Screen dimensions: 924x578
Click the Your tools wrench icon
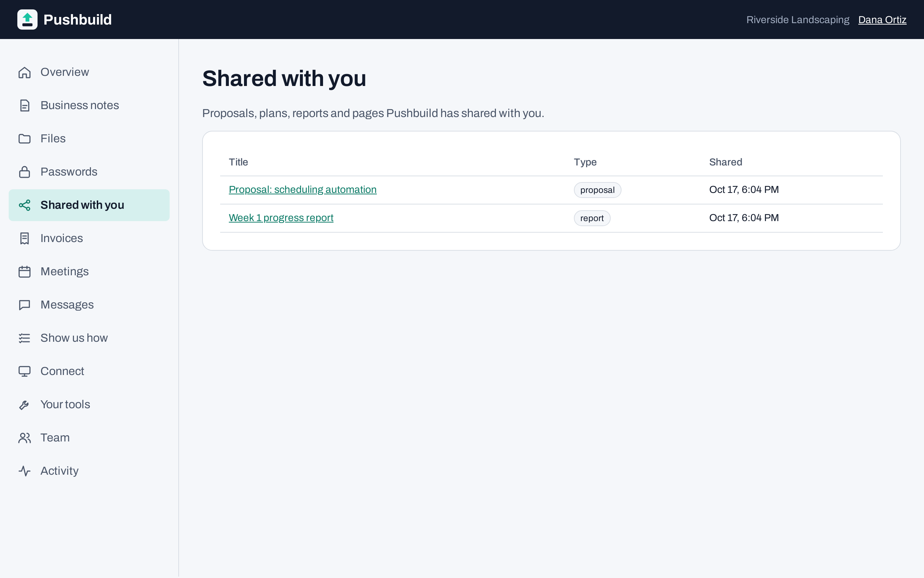[x=25, y=405]
